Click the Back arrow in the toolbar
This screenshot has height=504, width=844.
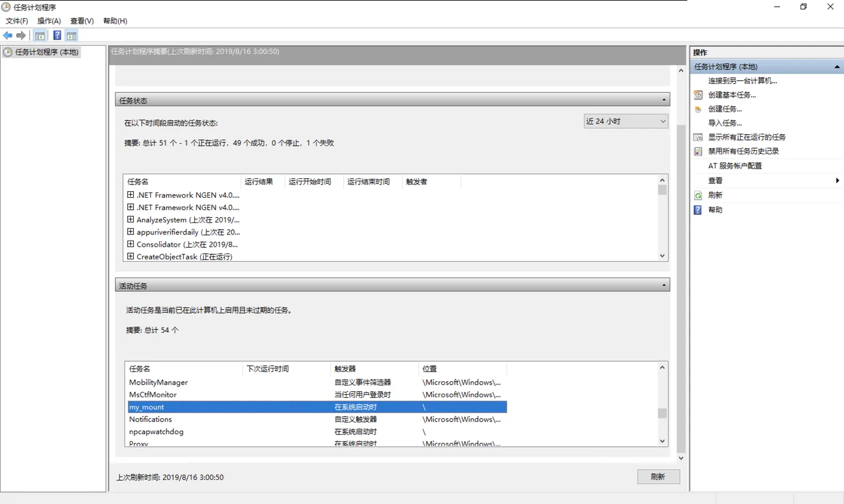tap(8, 36)
